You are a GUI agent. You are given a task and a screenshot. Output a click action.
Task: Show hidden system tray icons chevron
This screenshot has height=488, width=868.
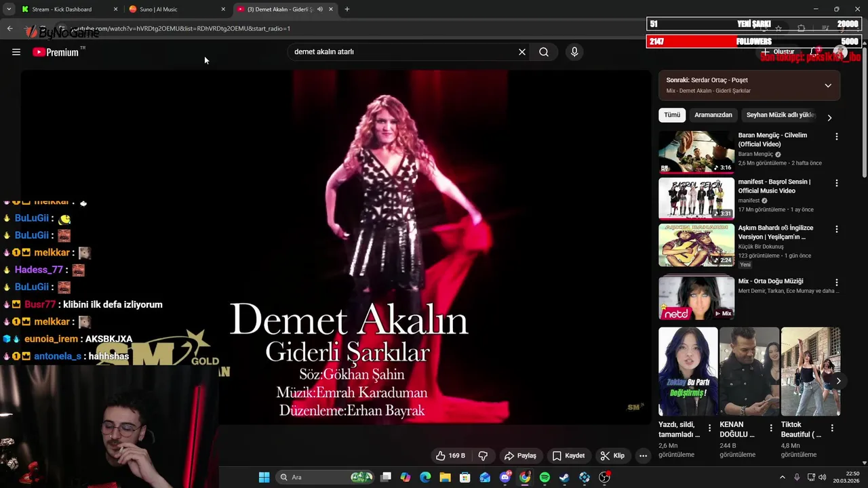coord(782,477)
